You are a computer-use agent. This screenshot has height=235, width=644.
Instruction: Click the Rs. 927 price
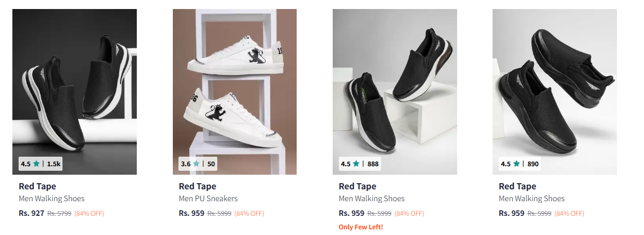click(x=31, y=213)
